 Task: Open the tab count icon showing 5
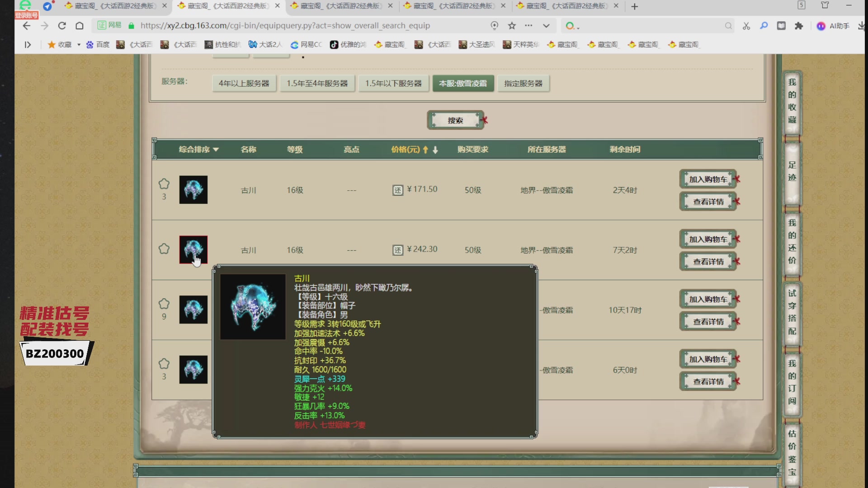pos(802,5)
